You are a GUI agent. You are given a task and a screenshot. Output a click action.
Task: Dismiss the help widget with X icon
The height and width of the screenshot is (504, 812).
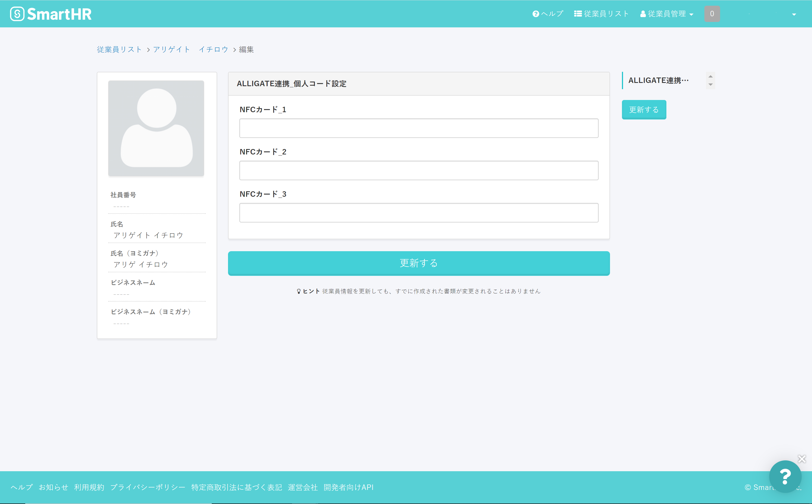pos(802,459)
